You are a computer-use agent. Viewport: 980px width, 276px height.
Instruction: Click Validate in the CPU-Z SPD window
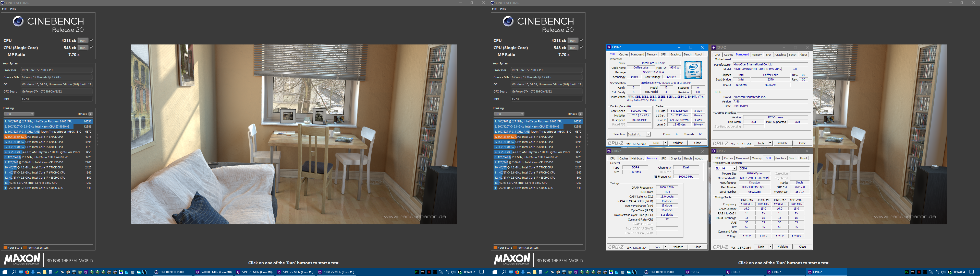point(782,247)
